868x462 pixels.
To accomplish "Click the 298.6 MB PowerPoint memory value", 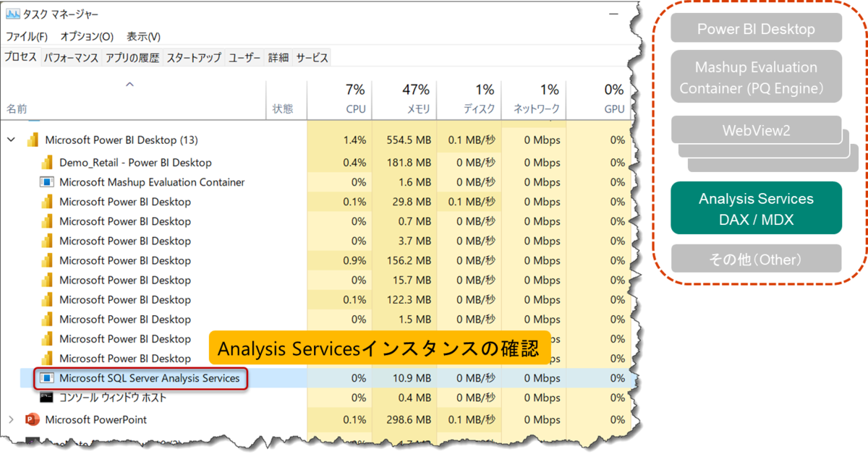I will (x=409, y=419).
